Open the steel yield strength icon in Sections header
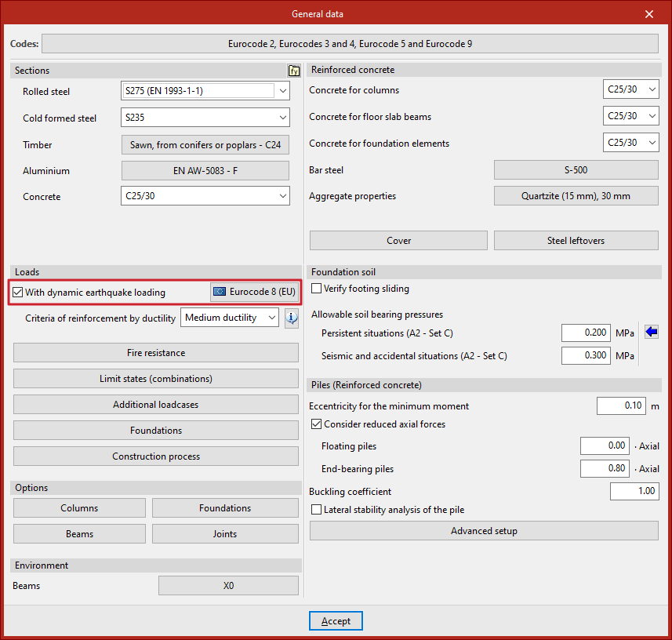672x640 pixels. point(294,71)
